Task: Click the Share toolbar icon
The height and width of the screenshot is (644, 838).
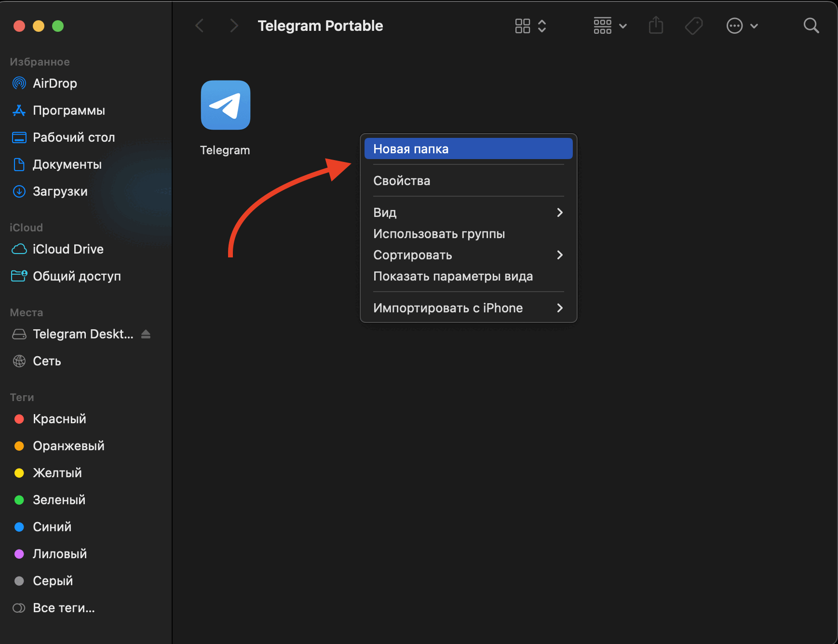Action: [656, 26]
